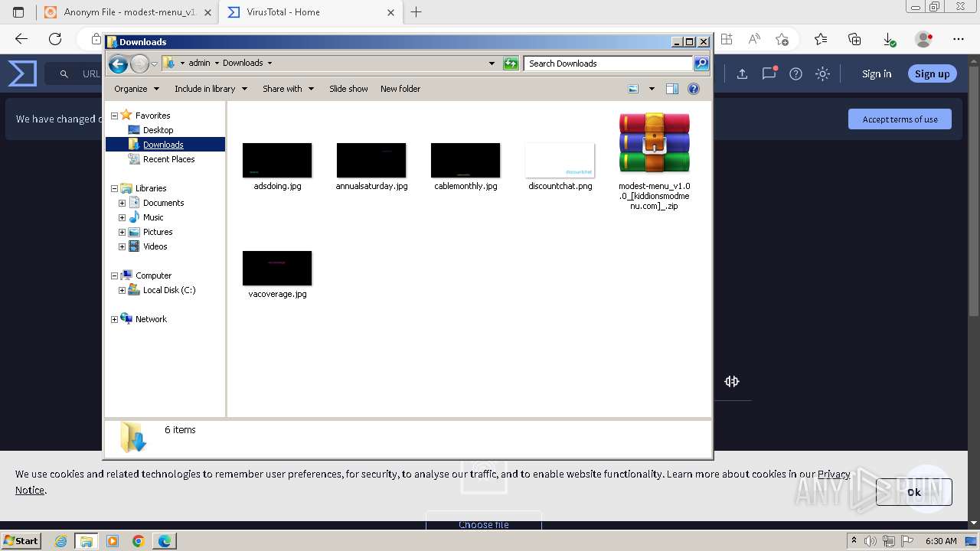Open browser downloads icon

point(889,39)
